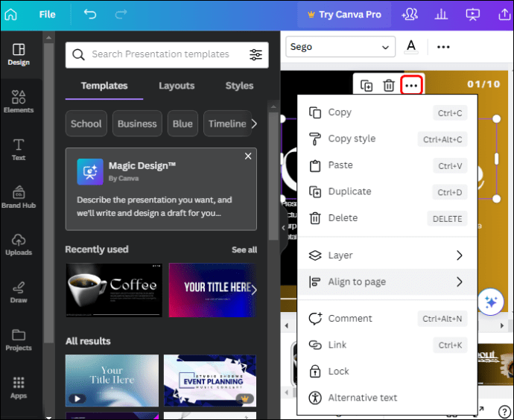Go to Canva home icon
This screenshot has height=420, width=514.
(x=11, y=14)
